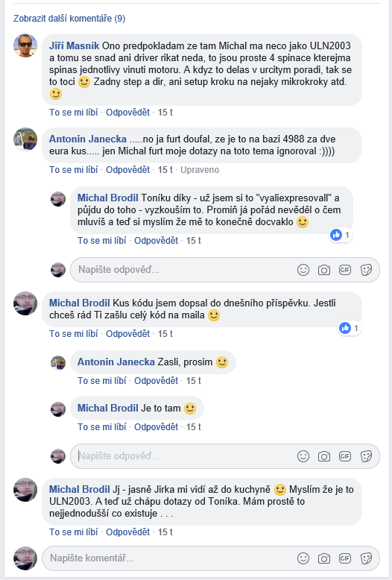This screenshot has width=392, height=580.
Task: View like reaction on Toníku díky reply
Action: pos(341,235)
